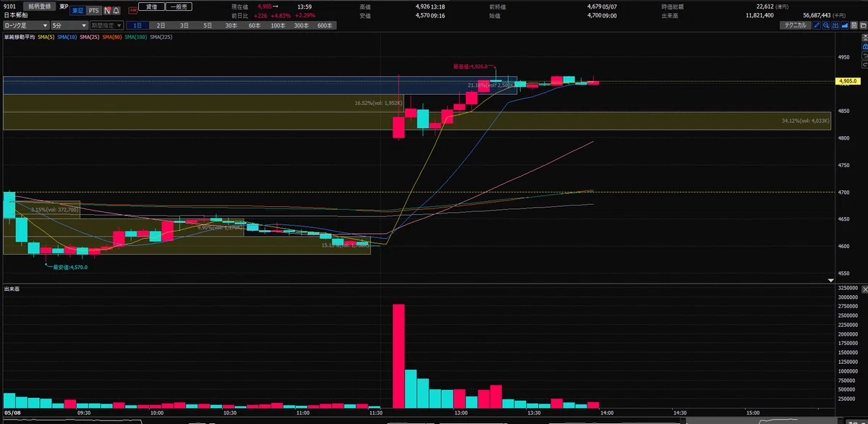Open the テクニカル settings button
The width and height of the screenshot is (868, 424).
(x=796, y=25)
